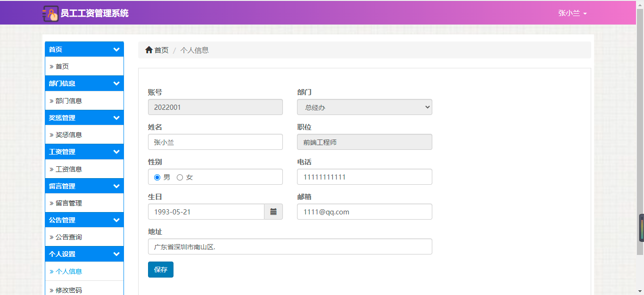Collapse the 部门信息 sidebar section header

pyautogui.click(x=84, y=83)
